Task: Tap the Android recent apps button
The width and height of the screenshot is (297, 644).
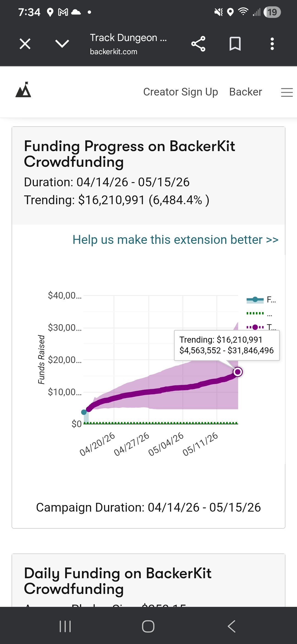Action: click(65, 626)
